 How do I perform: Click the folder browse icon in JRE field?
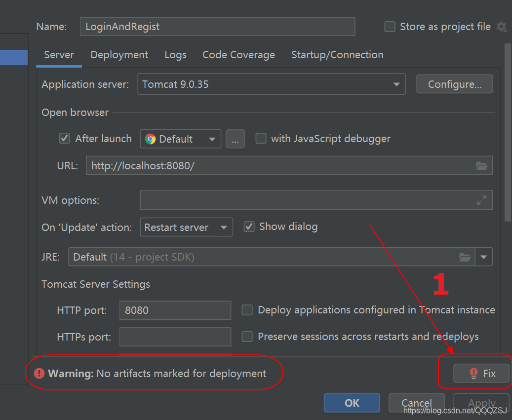(x=465, y=257)
